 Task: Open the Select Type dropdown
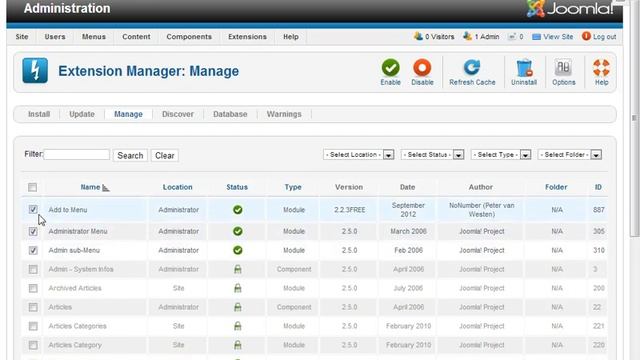tap(501, 155)
